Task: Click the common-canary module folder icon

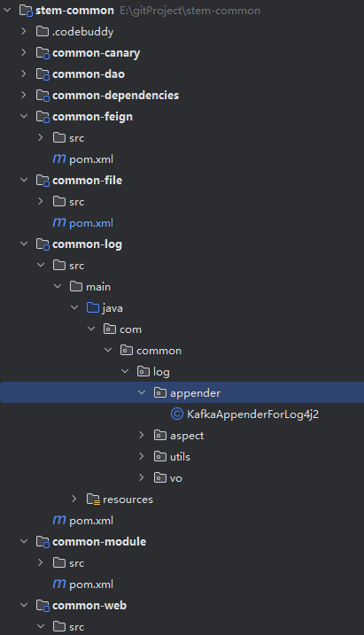Action: (43, 53)
